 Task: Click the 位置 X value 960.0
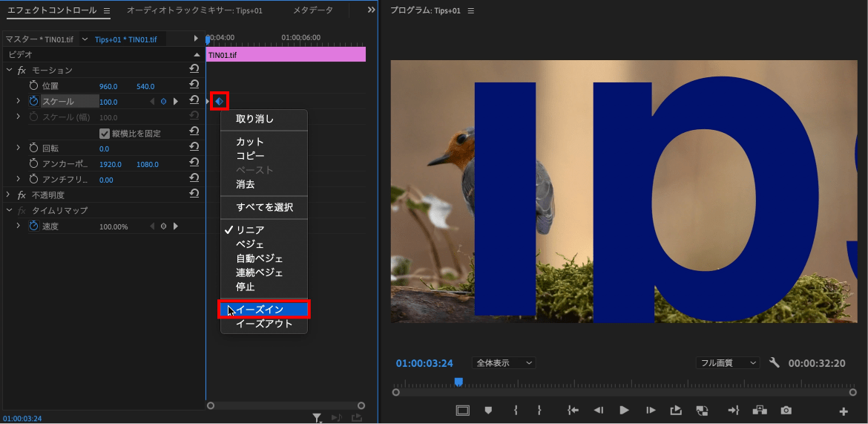tap(108, 86)
